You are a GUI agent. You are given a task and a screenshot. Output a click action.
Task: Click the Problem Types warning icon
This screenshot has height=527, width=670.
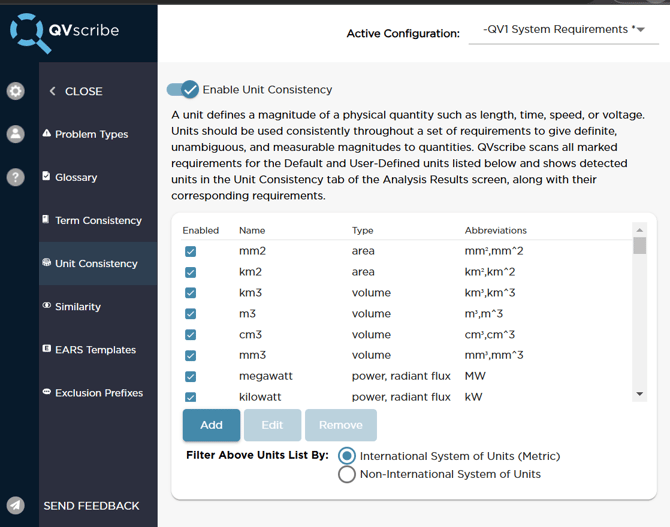[x=47, y=133]
